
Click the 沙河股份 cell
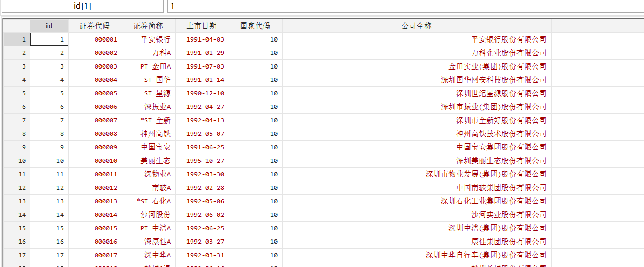coord(148,215)
